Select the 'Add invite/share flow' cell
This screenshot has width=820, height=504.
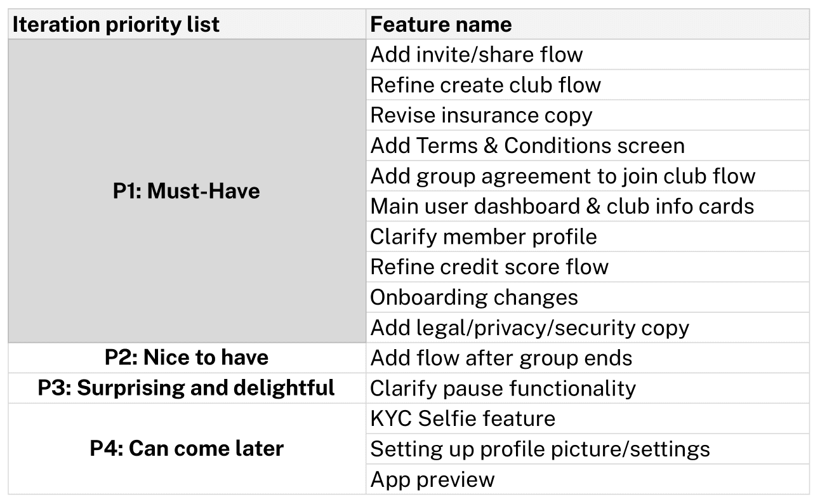588,55
